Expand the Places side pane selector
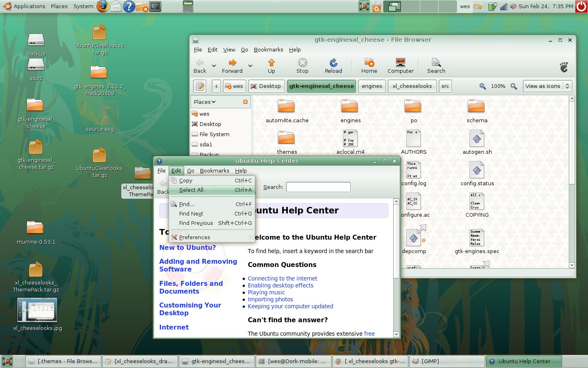This screenshot has height=368, width=588. click(x=205, y=102)
